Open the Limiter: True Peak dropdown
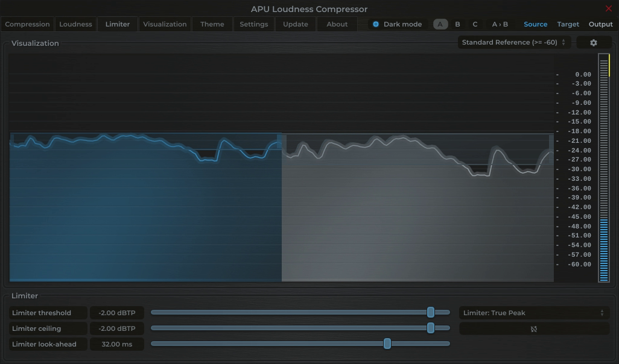The image size is (619, 364). click(x=531, y=313)
